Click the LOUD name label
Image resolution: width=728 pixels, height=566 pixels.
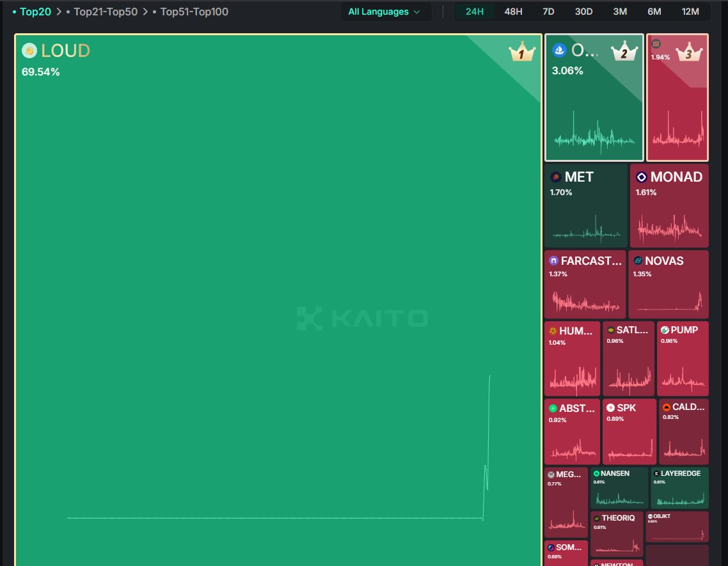pos(65,51)
